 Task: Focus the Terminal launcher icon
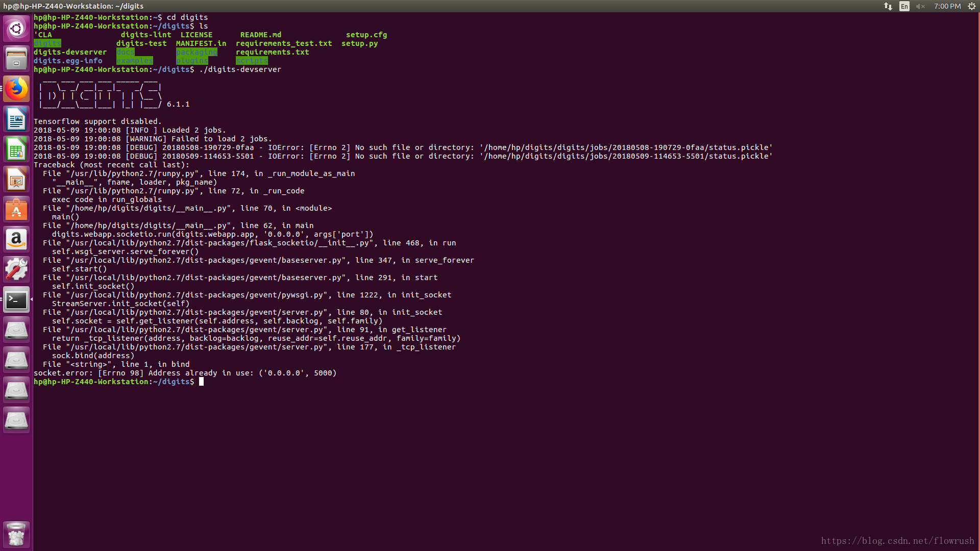[x=16, y=299]
